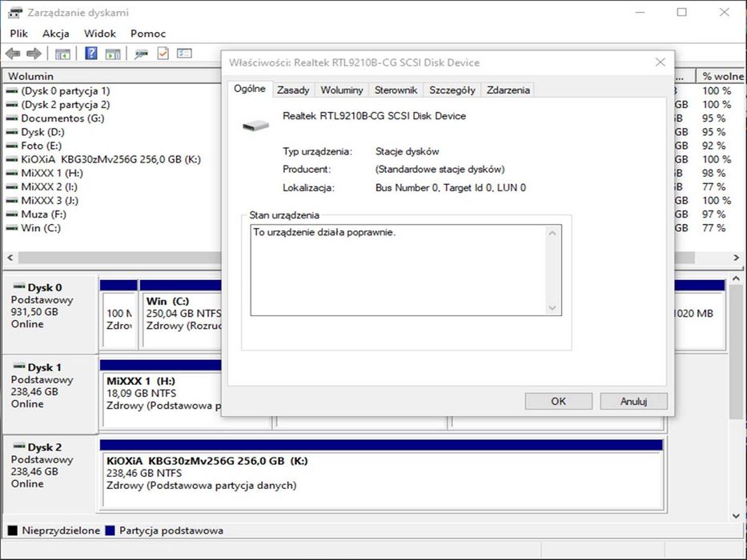
Task: Click volume icon next to KiOXiA (K:)
Action: point(12,159)
